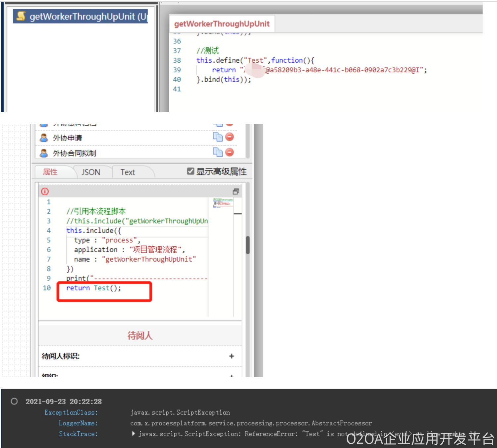Switch to the JSON tab
Image resolution: width=497 pixels, height=448 pixels.
91,172
